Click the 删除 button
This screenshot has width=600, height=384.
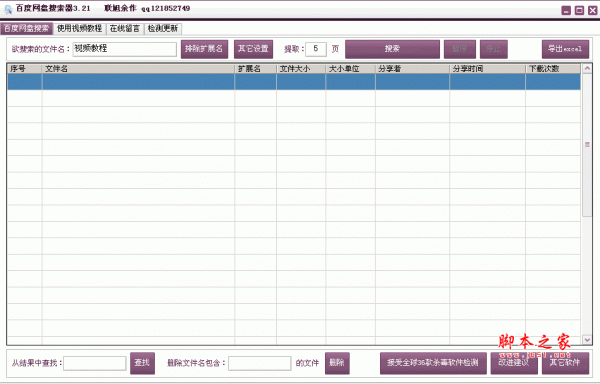coord(337,363)
